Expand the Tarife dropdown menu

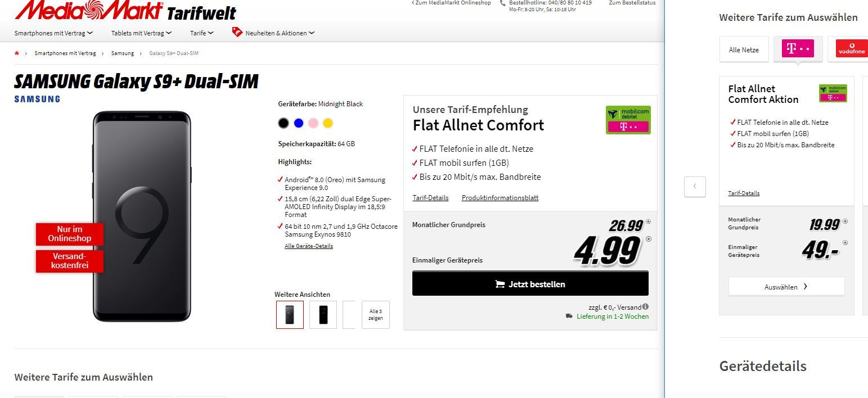202,33
